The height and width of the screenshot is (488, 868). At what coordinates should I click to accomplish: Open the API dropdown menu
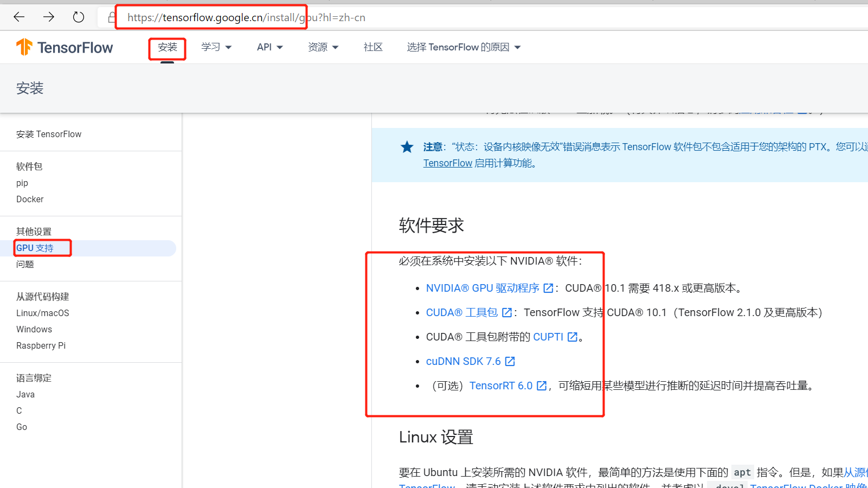coord(269,47)
